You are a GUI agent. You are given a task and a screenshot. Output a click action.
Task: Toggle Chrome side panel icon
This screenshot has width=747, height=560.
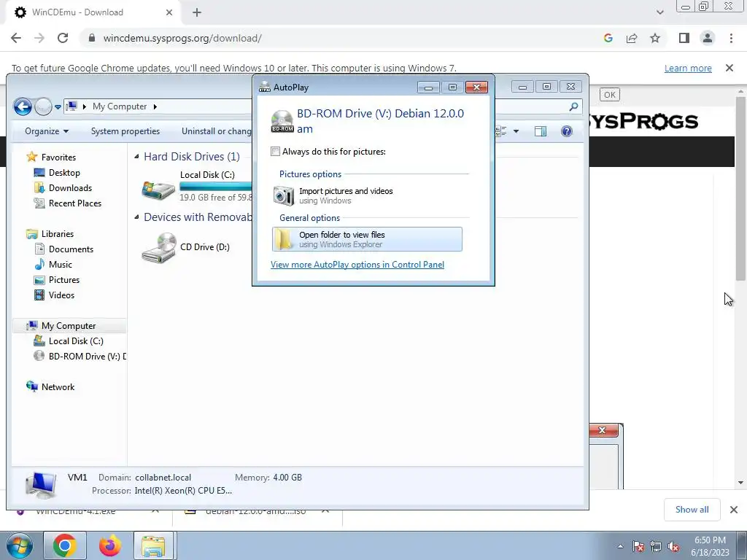pos(684,38)
